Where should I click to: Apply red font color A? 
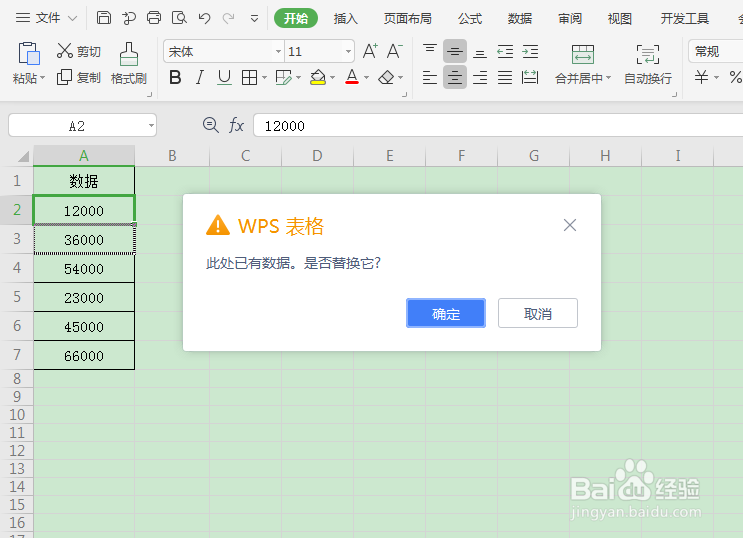(x=352, y=77)
